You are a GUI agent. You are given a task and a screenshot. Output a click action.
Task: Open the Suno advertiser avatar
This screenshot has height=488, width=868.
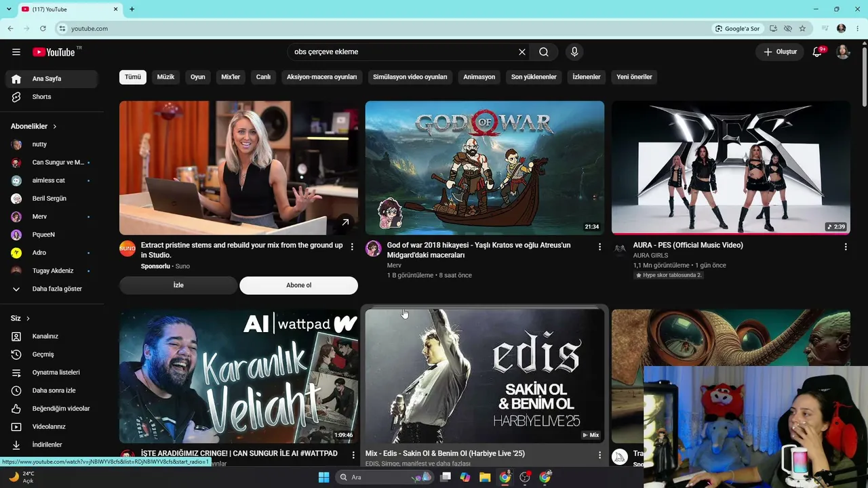click(127, 248)
